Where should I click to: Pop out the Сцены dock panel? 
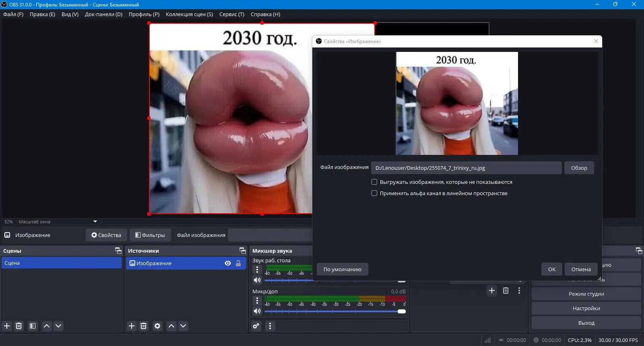pos(118,251)
